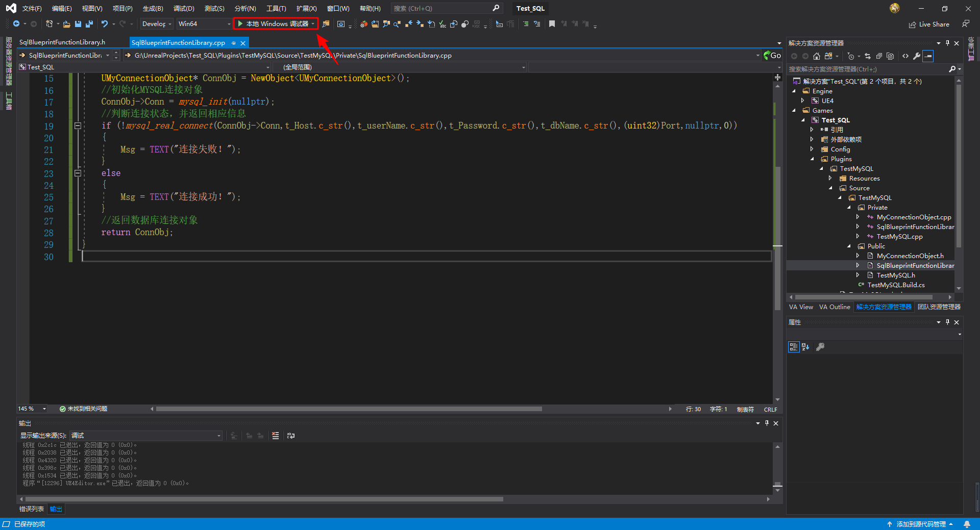The width and height of the screenshot is (980, 530).
Task: Open the 调试(D) menu
Action: click(184, 8)
